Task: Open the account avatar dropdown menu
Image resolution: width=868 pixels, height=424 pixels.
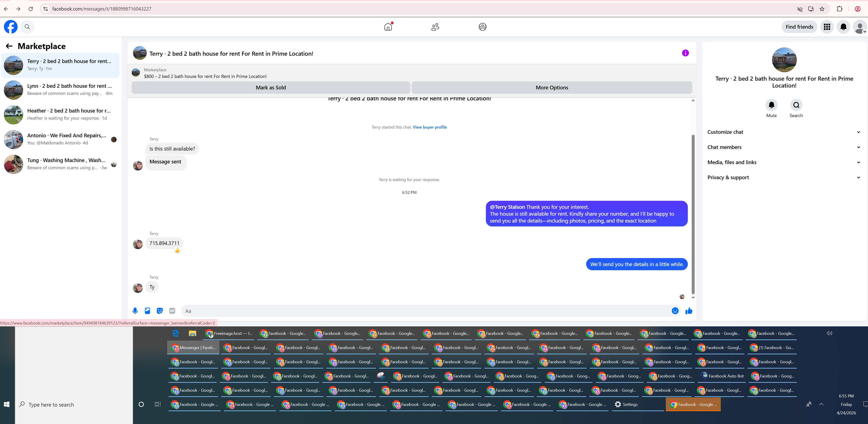Action: click(x=860, y=27)
